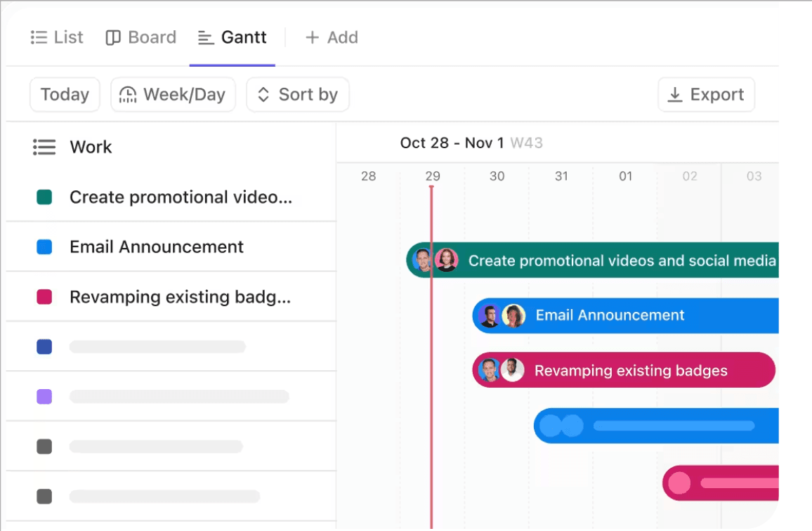The height and width of the screenshot is (531, 812).
Task: Click the blue Email Announcement Gantt bar
Action: (626, 315)
